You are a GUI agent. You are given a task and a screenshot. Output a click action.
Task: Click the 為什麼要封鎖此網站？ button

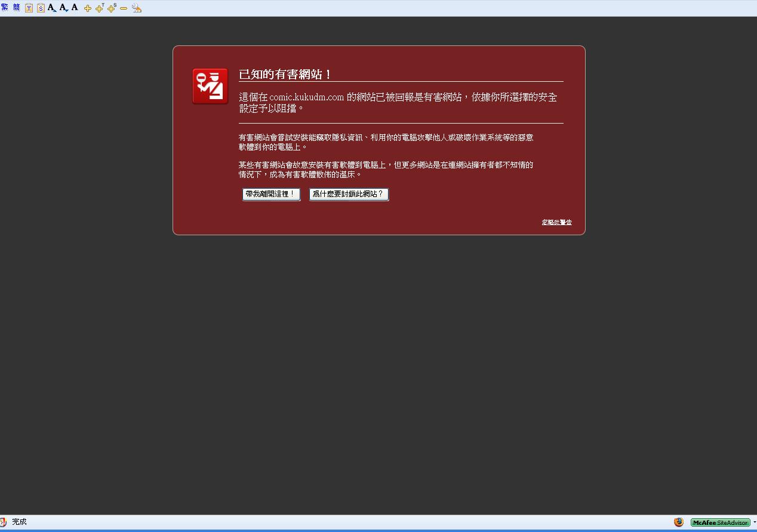click(349, 194)
